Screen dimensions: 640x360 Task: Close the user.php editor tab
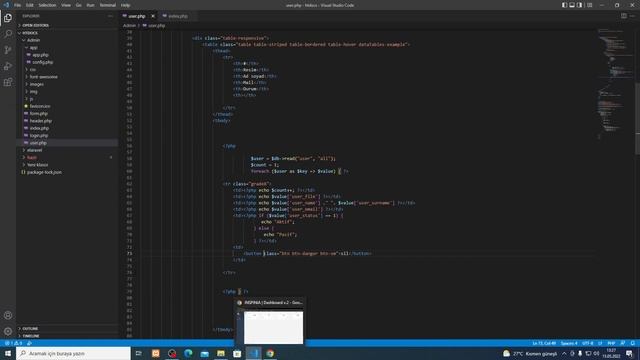pos(153,16)
